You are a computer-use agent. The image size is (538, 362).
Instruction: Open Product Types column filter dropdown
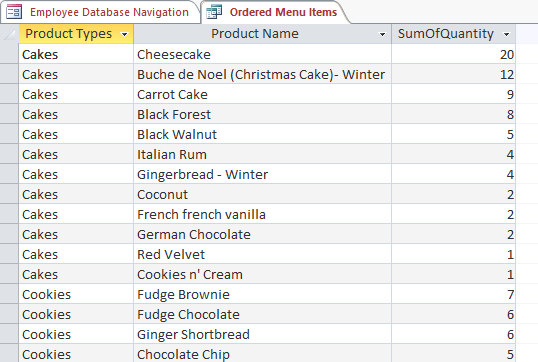click(125, 34)
